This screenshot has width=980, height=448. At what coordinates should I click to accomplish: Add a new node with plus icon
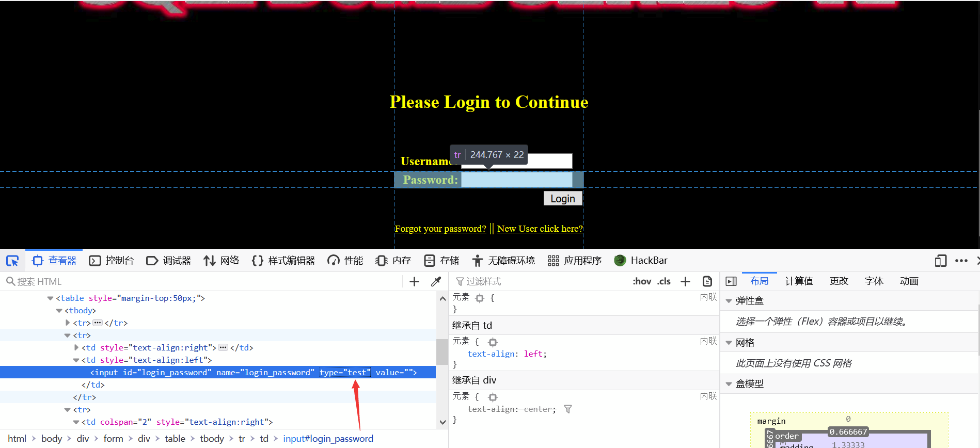tap(414, 281)
